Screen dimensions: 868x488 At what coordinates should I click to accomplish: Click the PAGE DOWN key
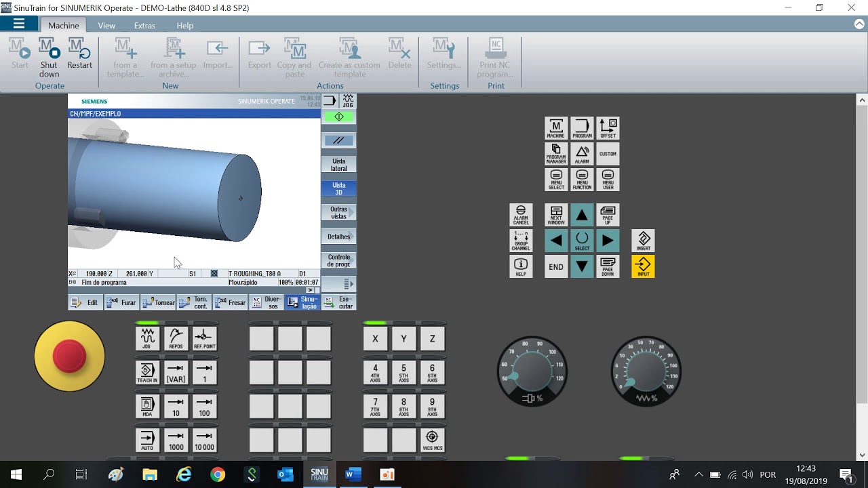tap(608, 266)
